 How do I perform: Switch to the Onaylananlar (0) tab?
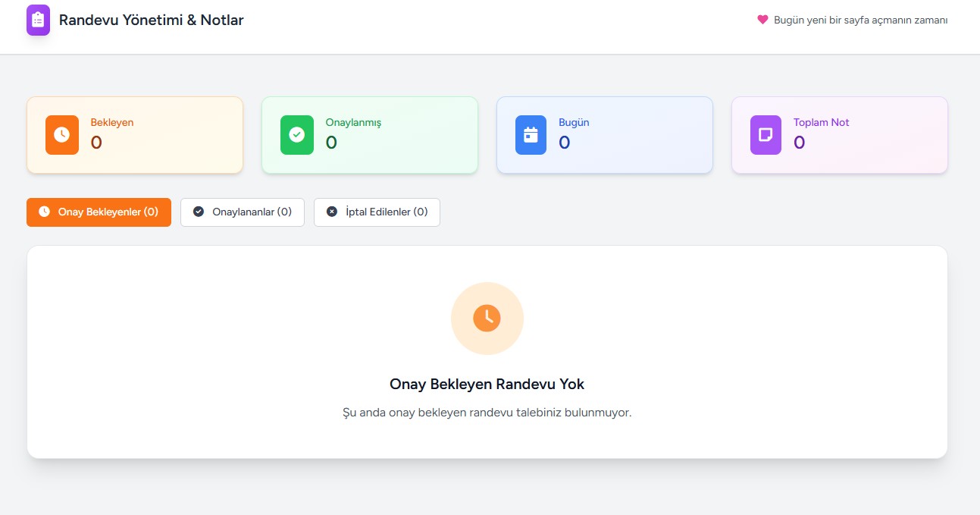click(243, 212)
